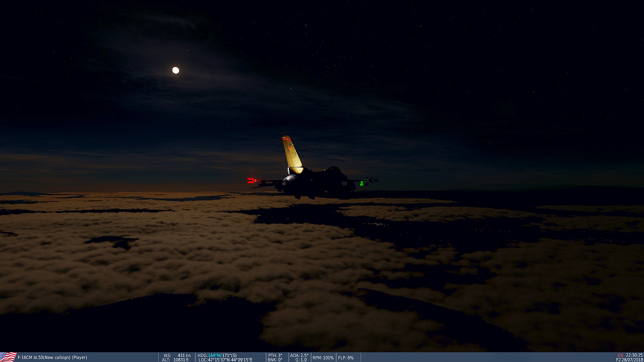Viewport: 644px width, 362px height.
Task: Click the RPM 101% engine readout
Action: point(323,358)
